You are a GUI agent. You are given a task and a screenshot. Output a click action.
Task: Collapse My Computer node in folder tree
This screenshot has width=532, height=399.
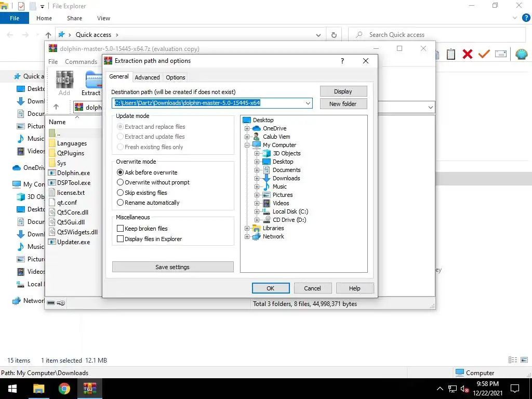(x=247, y=145)
